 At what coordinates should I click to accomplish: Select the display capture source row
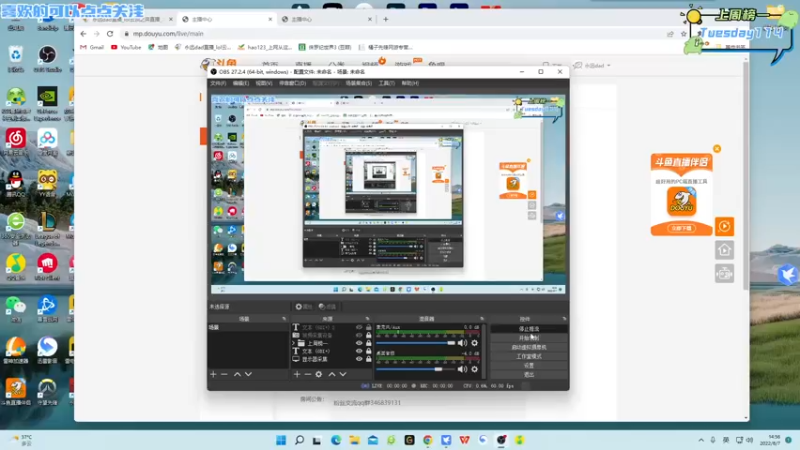(332, 359)
